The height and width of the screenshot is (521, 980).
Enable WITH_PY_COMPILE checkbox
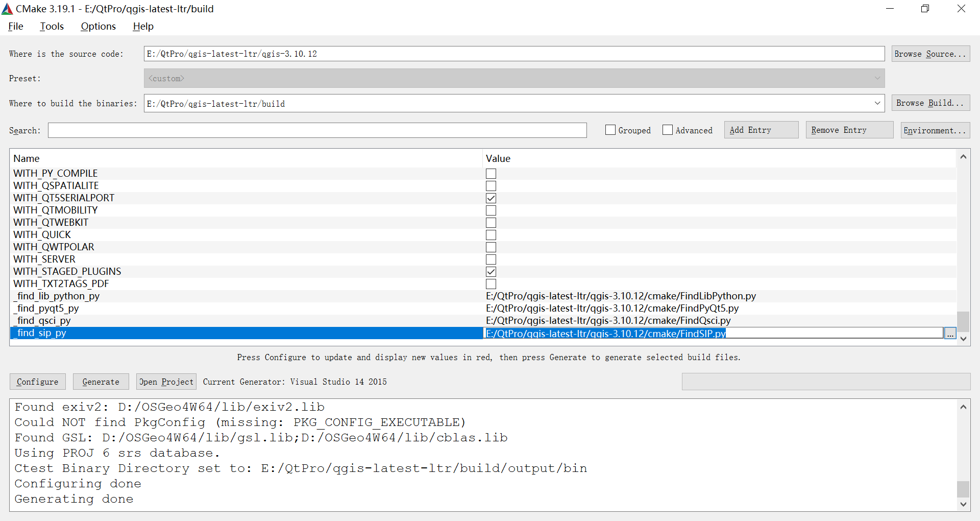click(x=491, y=174)
